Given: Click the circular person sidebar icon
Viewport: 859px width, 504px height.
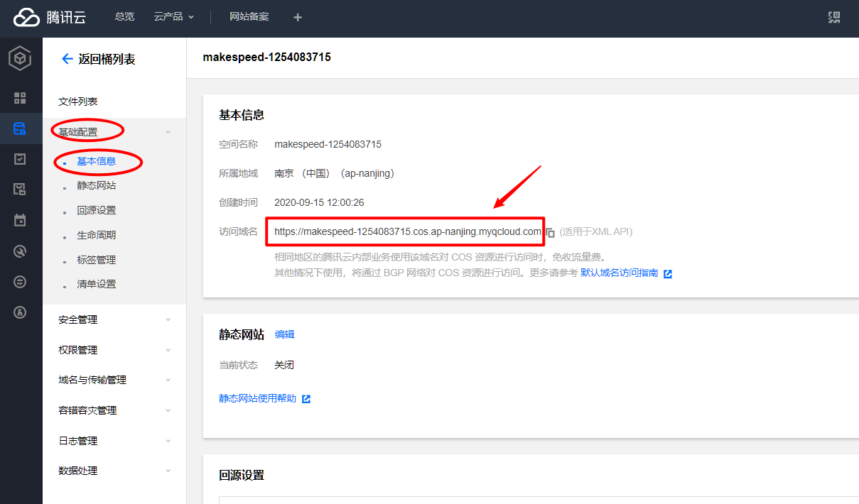Looking at the screenshot, I should 20,312.
